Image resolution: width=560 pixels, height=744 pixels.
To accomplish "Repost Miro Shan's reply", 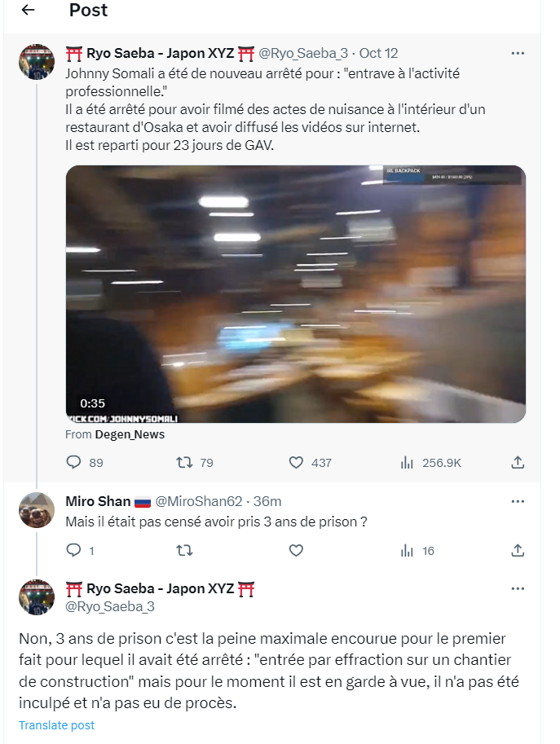I will (x=184, y=551).
